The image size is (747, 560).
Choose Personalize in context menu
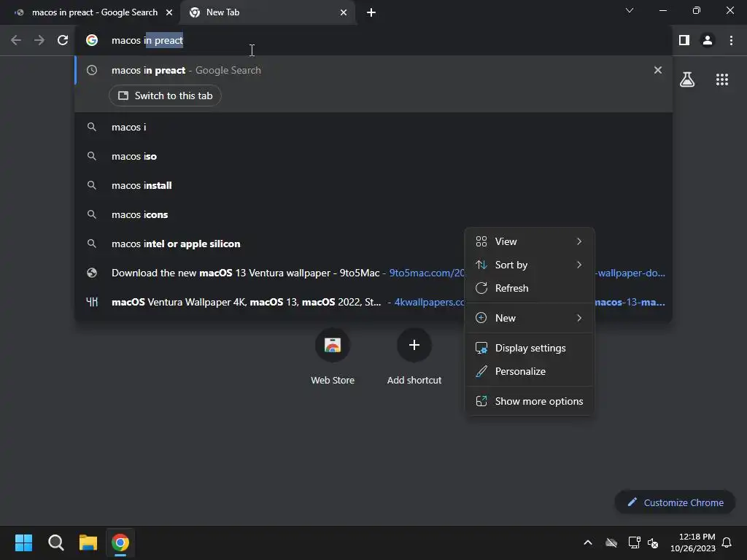[x=530, y=371]
